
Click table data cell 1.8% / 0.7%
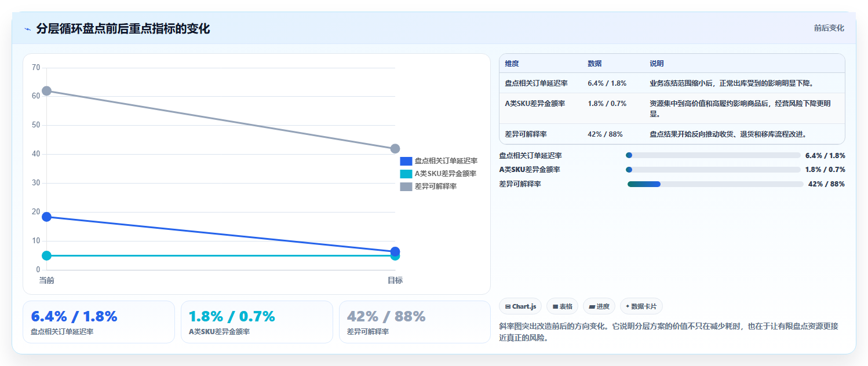pos(607,104)
